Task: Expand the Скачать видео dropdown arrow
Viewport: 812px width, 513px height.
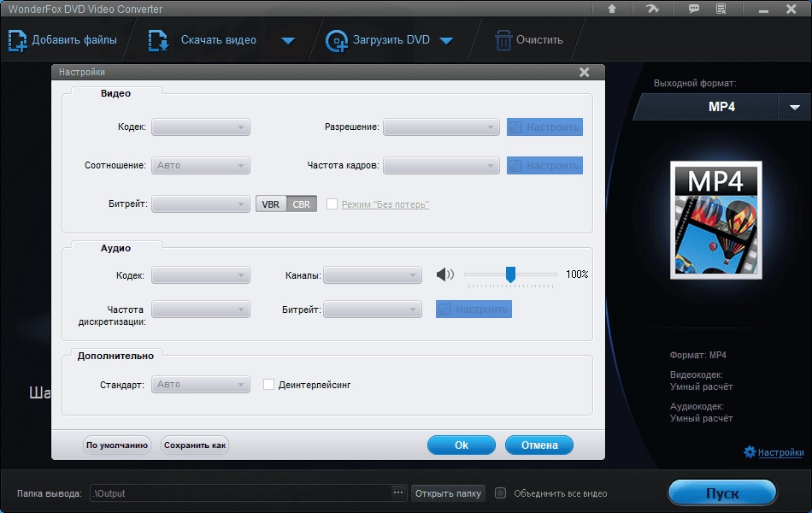Action: pos(288,40)
